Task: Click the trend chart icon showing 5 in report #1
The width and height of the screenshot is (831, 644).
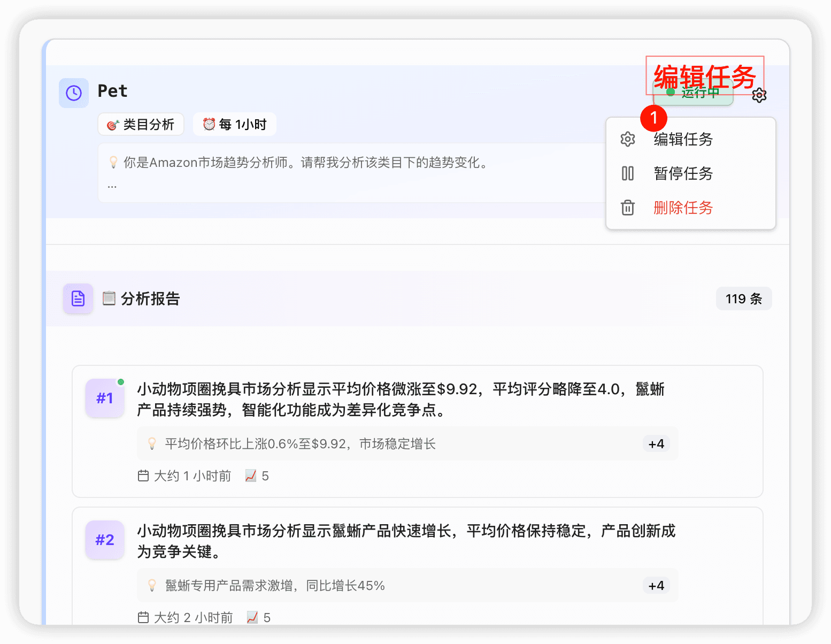Action: coord(250,476)
